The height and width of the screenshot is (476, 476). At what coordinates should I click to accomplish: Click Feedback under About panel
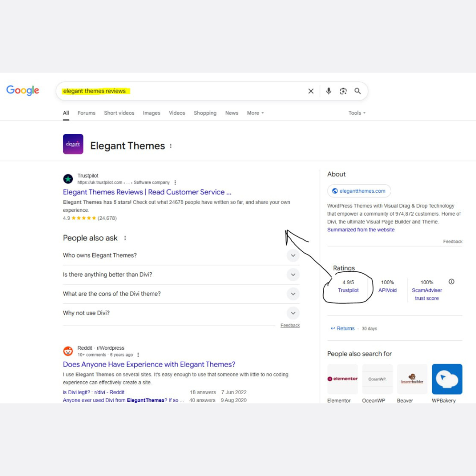point(453,242)
